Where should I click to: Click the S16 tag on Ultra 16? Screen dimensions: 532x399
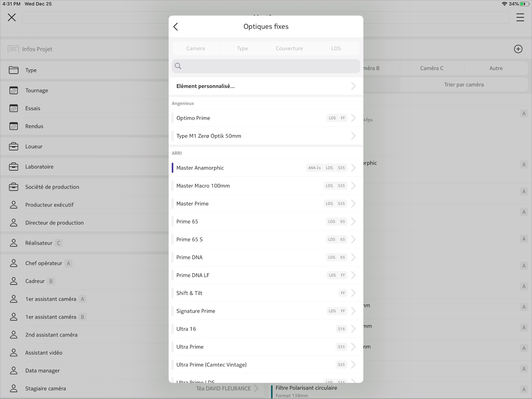click(341, 329)
